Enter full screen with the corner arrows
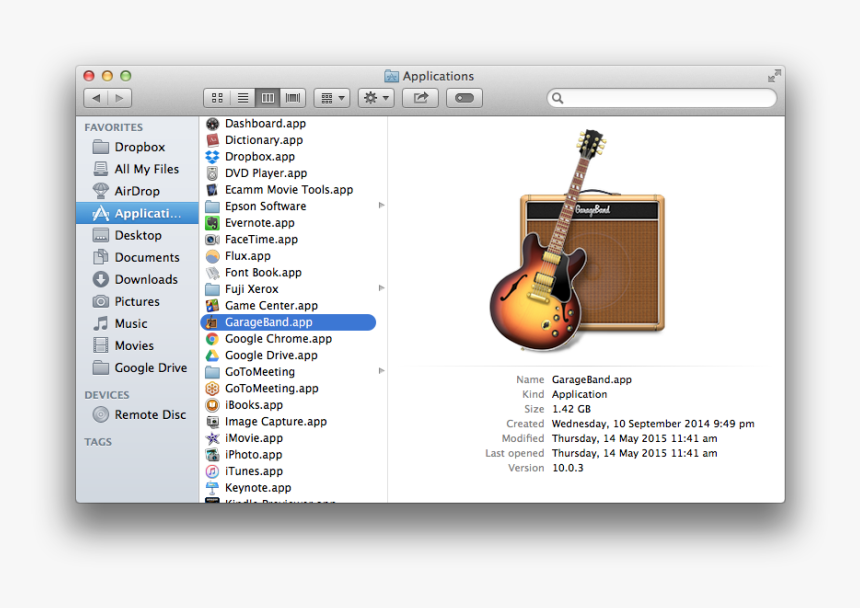The image size is (860, 608). coord(774,76)
